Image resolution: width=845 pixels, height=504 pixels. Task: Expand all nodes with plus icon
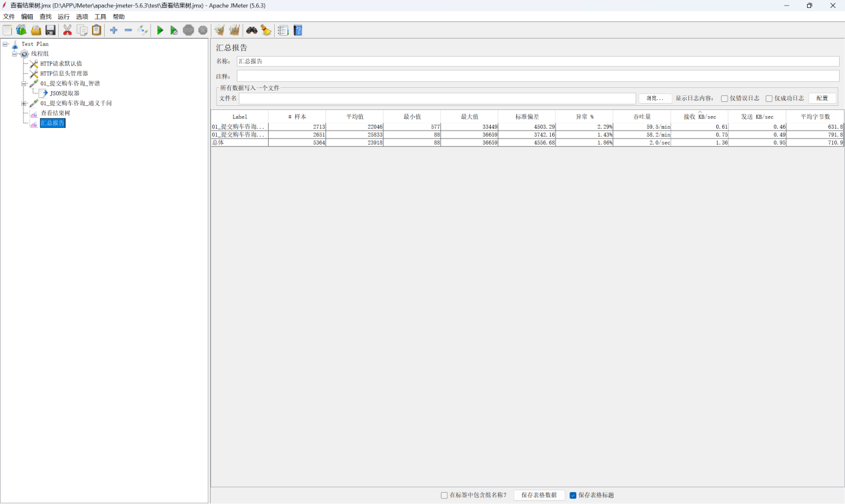[113, 30]
